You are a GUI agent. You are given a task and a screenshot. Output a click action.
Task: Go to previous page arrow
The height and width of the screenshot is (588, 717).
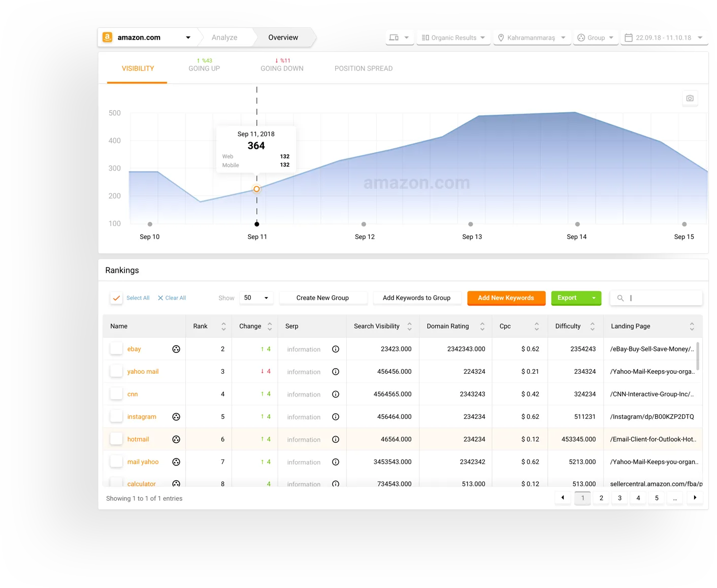pos(563,498)
